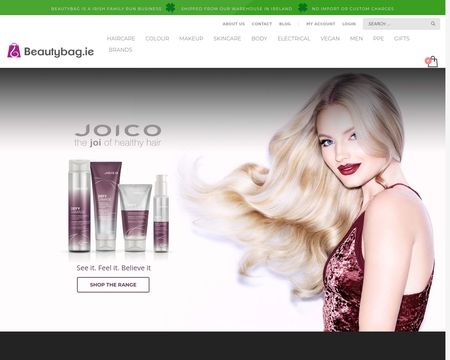Open My Account link
Image resolution: width=450 pixels, height=360 pixels.
[x=321, y=24]
